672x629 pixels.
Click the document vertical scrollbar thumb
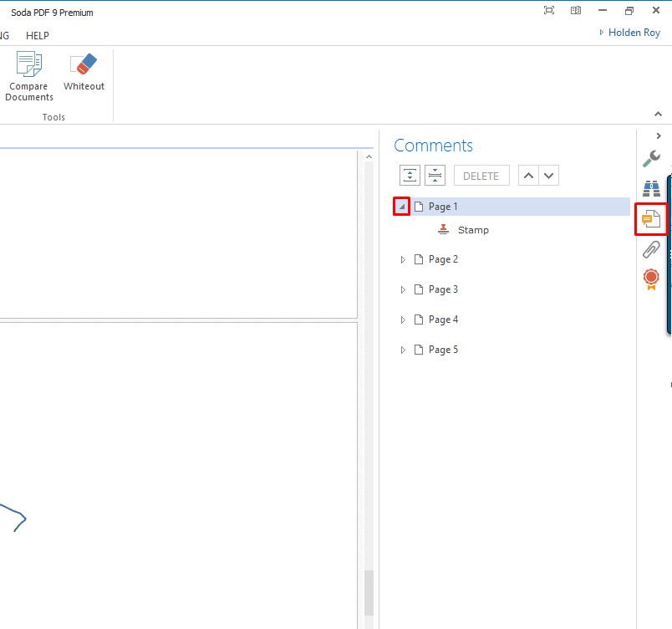pos(369,593)
